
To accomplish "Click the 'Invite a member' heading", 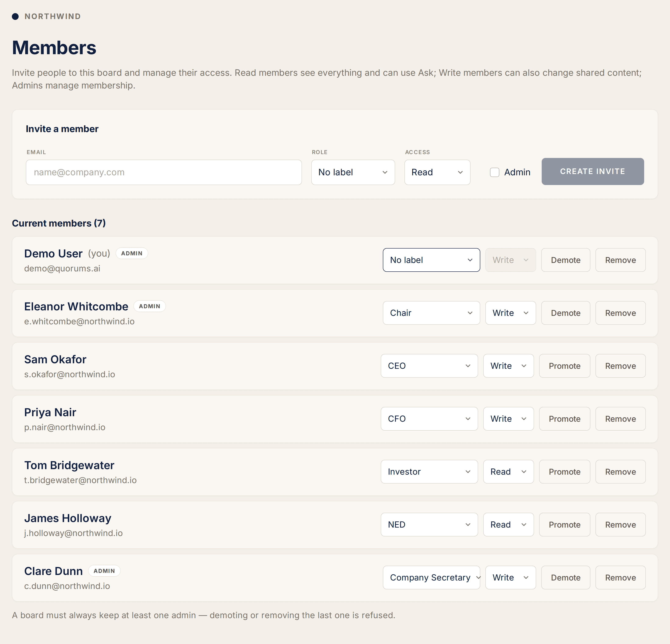I will [x=62, y=129].
